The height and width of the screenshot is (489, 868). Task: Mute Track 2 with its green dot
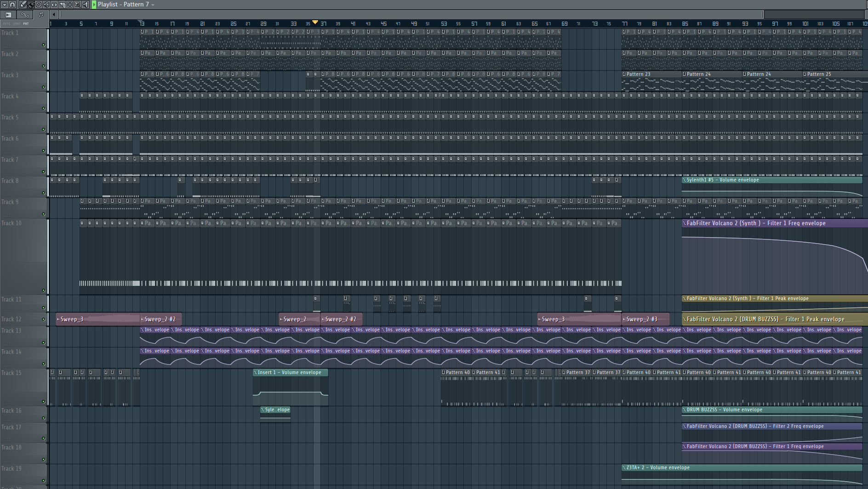tap(44, 66)
